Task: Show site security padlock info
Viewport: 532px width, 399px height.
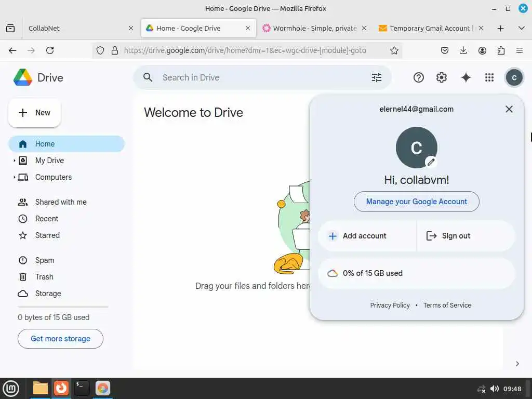Action: pyautogui.click(x=115, y=50)
